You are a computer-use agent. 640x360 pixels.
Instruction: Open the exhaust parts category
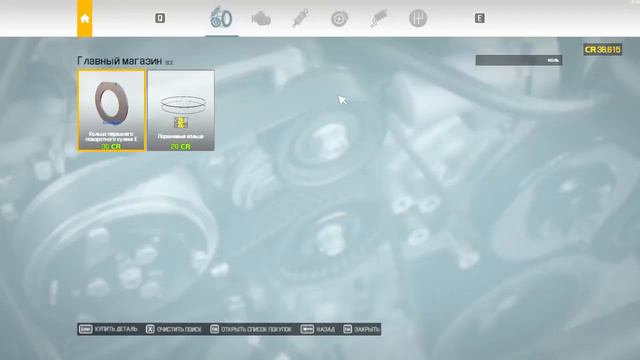click(x=379, y=18)
